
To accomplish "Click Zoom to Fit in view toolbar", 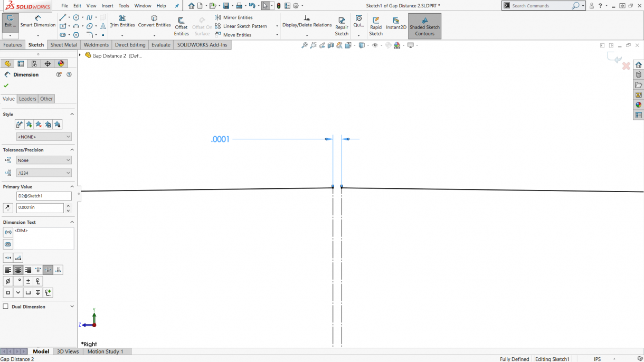I will coord(305,45).
